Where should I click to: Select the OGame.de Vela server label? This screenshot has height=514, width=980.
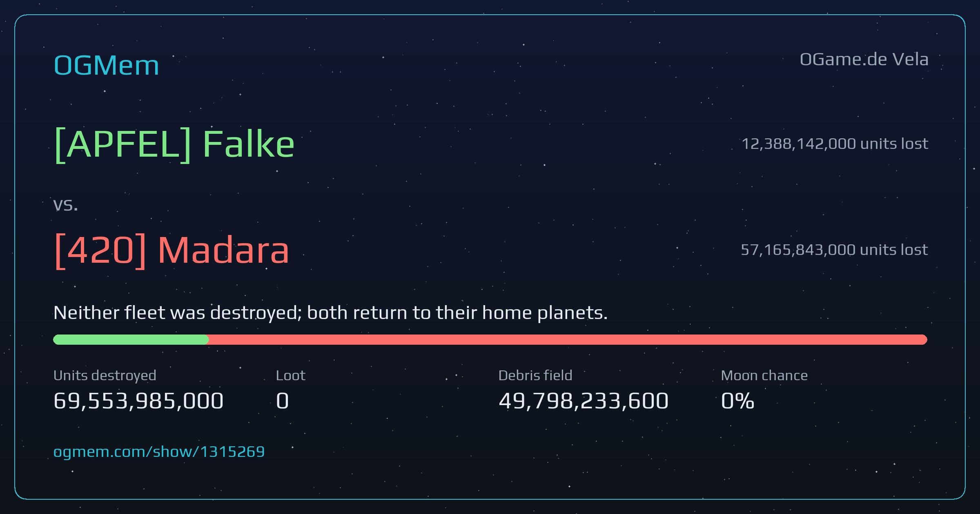click(x=864, y=60)
